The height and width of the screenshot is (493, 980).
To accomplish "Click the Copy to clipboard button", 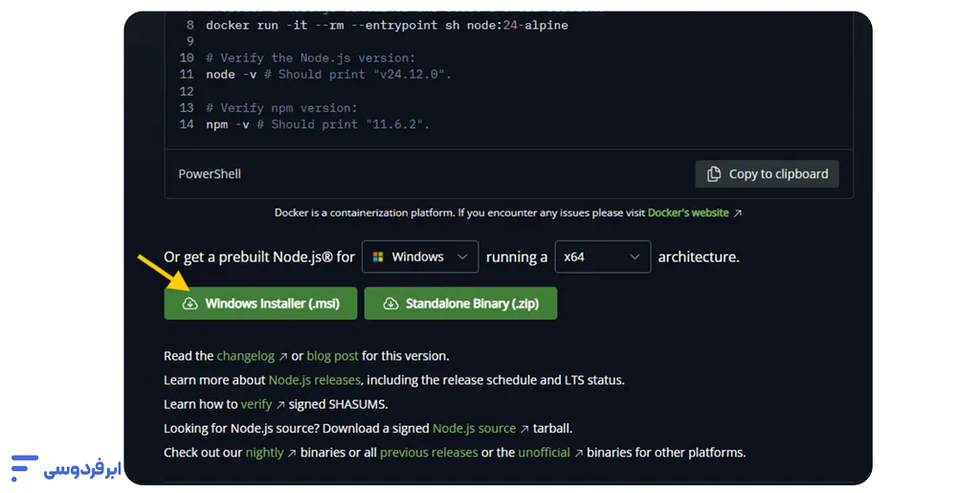I will (767, 173).
